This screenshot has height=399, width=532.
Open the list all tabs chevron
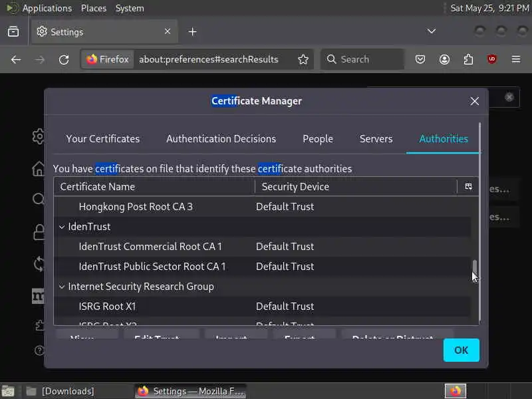pyautogui.click(x=431, y=31)
